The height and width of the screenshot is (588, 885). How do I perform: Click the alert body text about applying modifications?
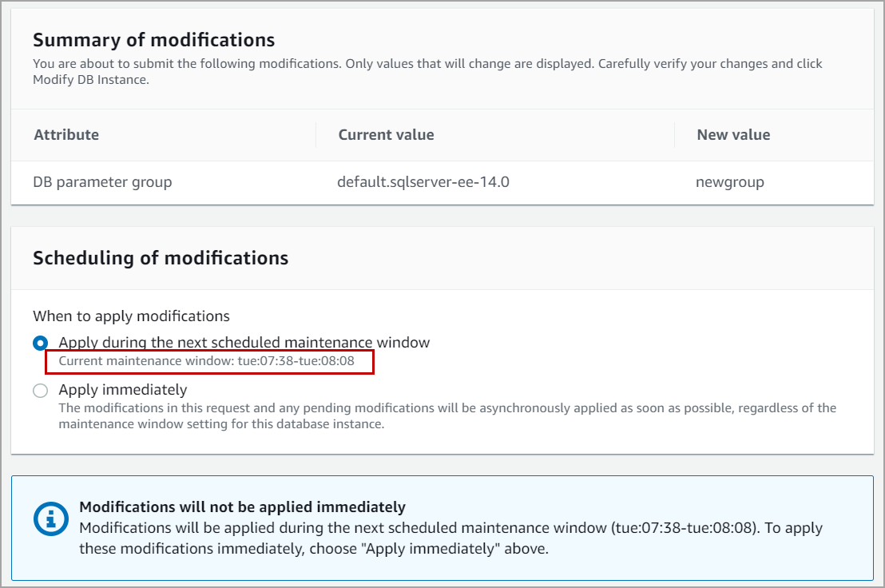pos(450,538)
